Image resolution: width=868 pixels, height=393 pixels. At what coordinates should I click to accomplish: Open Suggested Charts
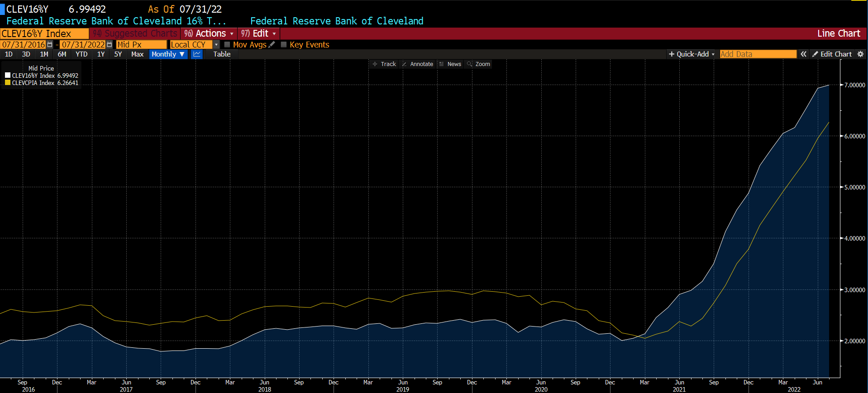135,33
